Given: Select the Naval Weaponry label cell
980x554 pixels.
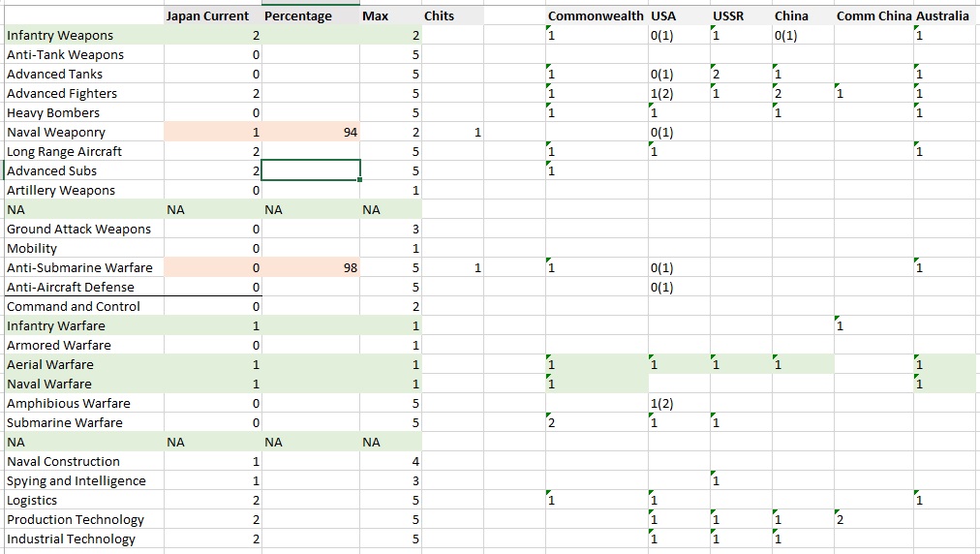Looking at the screenshot, I should pyautogui.click(x=56, y=133).
